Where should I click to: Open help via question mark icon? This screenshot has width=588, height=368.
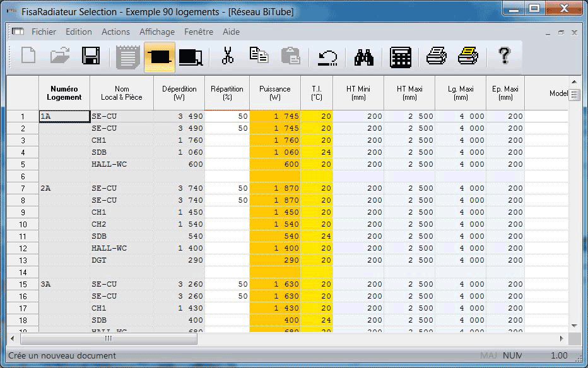(503, 56)
